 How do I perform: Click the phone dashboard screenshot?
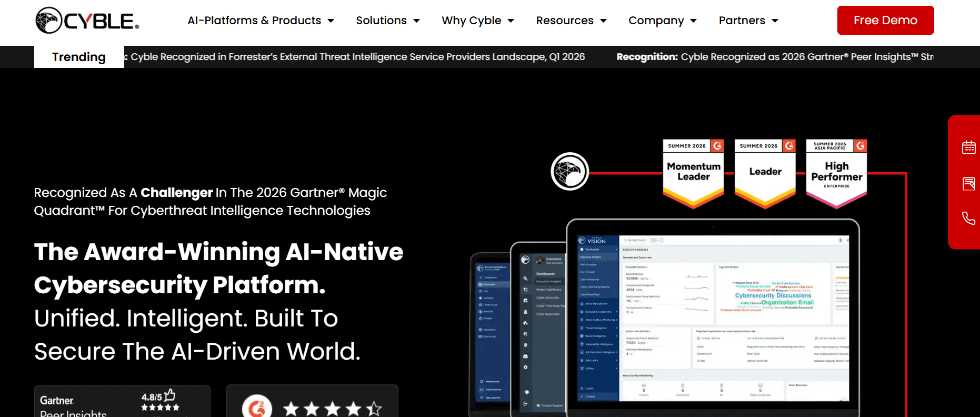(490, 335)
